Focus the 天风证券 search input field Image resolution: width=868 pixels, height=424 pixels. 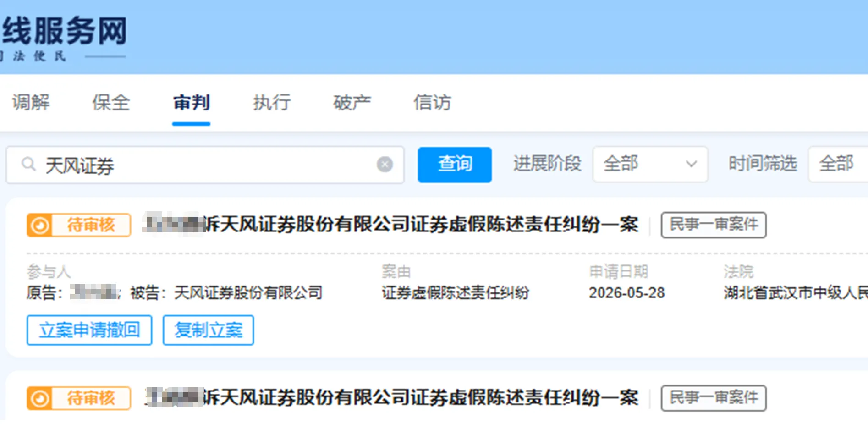point(205,165)
